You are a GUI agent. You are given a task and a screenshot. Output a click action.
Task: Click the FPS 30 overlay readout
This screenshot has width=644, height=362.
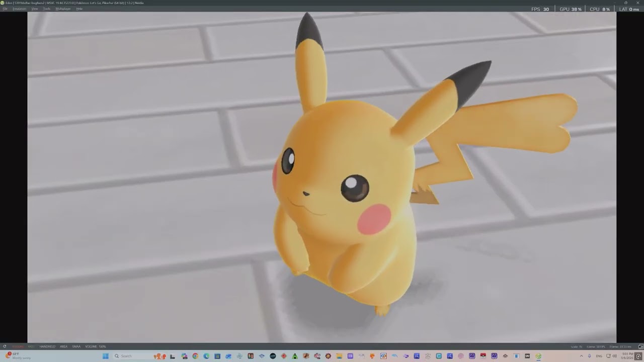pyautogui.click(x=540, y=9)
